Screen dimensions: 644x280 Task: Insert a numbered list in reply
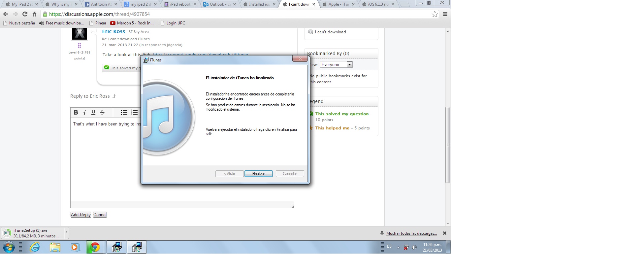[134, 112]
